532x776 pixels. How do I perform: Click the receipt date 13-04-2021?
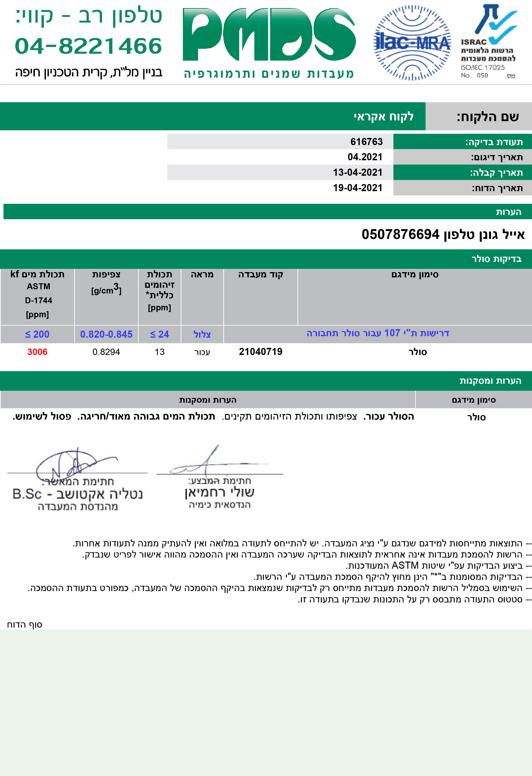tap(357, 172)
